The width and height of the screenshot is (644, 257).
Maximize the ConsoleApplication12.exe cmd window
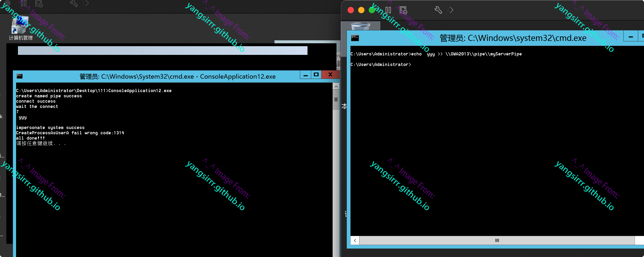(316, 75)
